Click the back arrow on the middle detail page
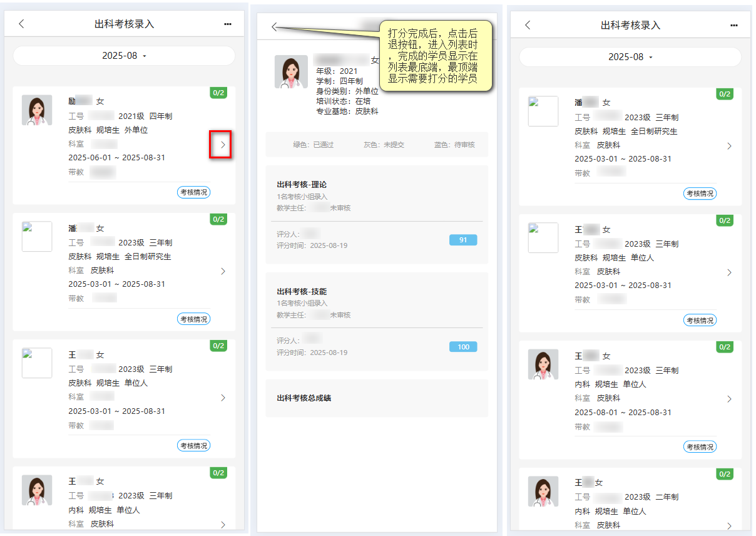756x536 pixels. click(274, 26)
